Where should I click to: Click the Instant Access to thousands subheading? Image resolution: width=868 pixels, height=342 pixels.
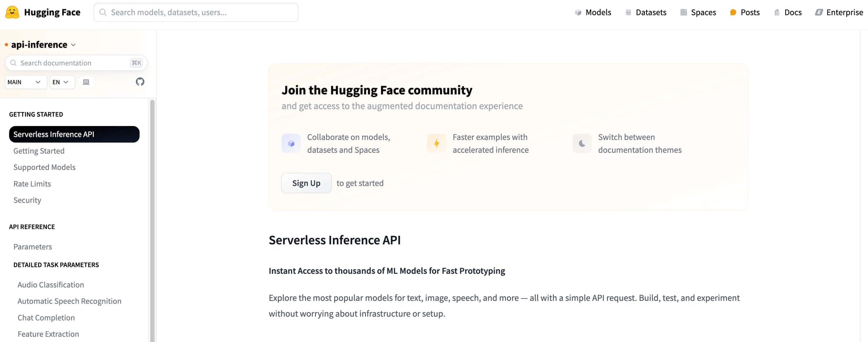(387, 271)
